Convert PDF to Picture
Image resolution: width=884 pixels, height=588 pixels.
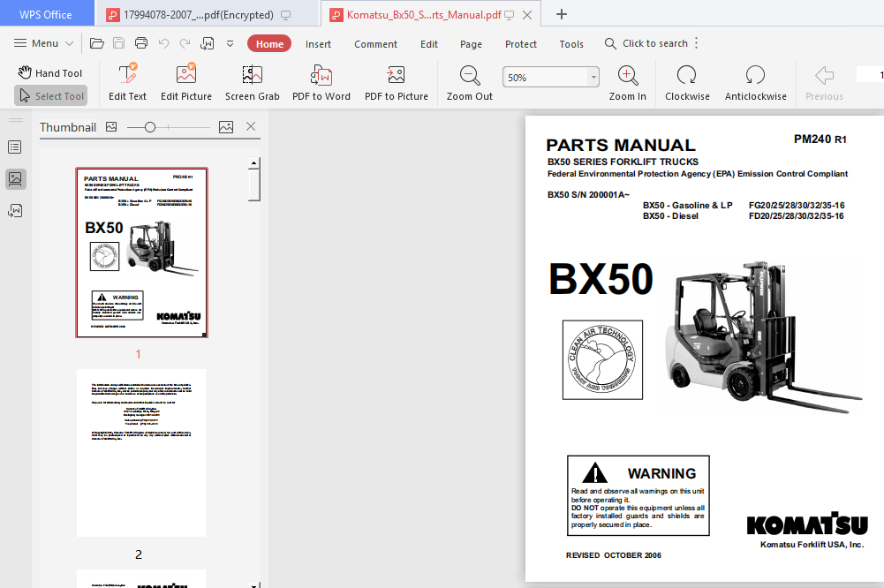tap(397, 82)
